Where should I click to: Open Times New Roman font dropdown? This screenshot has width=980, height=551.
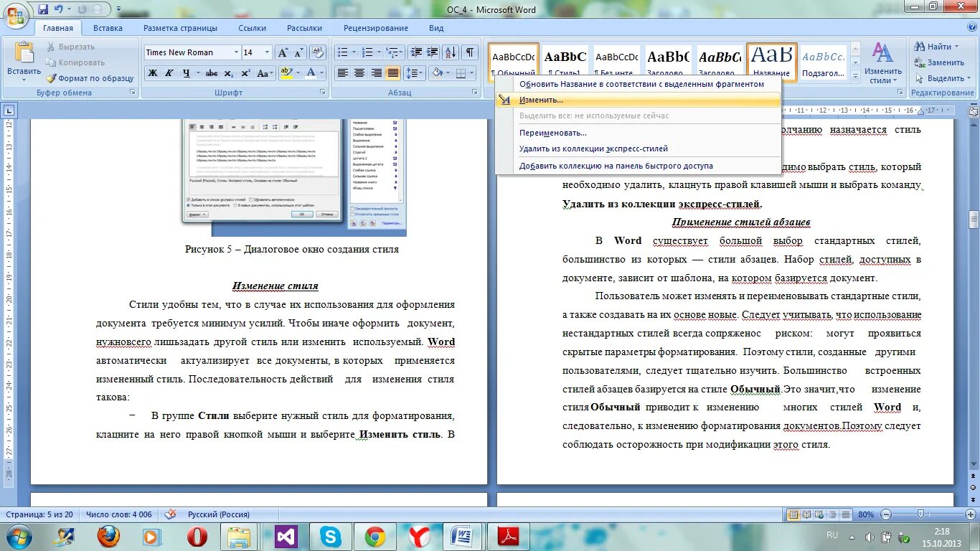[x=236, y=52]
